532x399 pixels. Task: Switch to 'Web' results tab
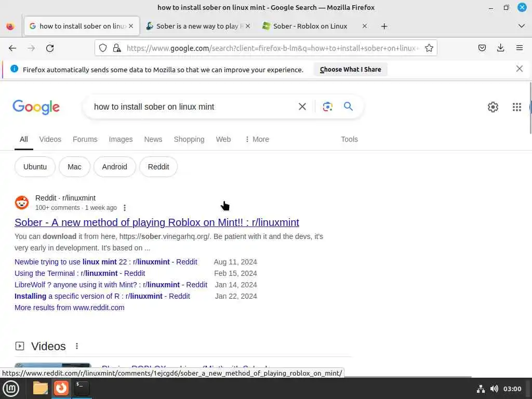223,139
